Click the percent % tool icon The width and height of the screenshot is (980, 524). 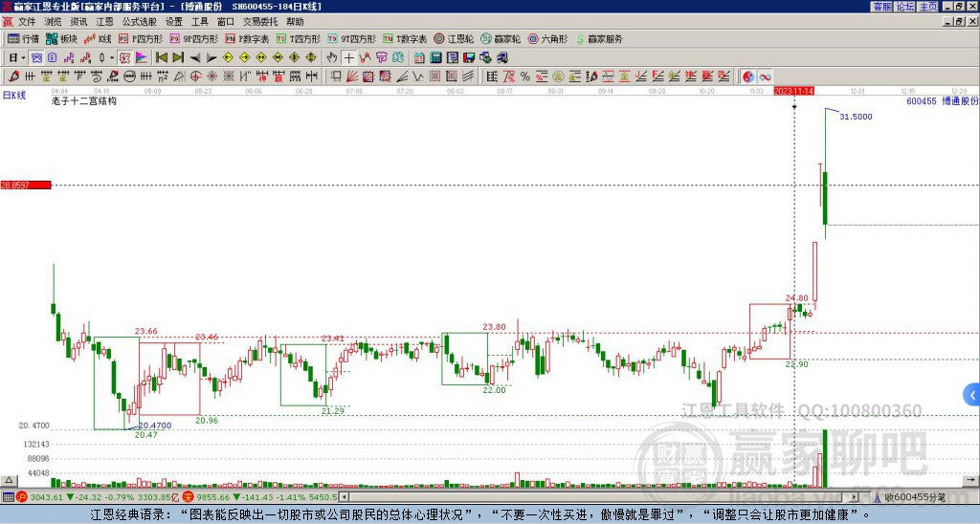525,76
